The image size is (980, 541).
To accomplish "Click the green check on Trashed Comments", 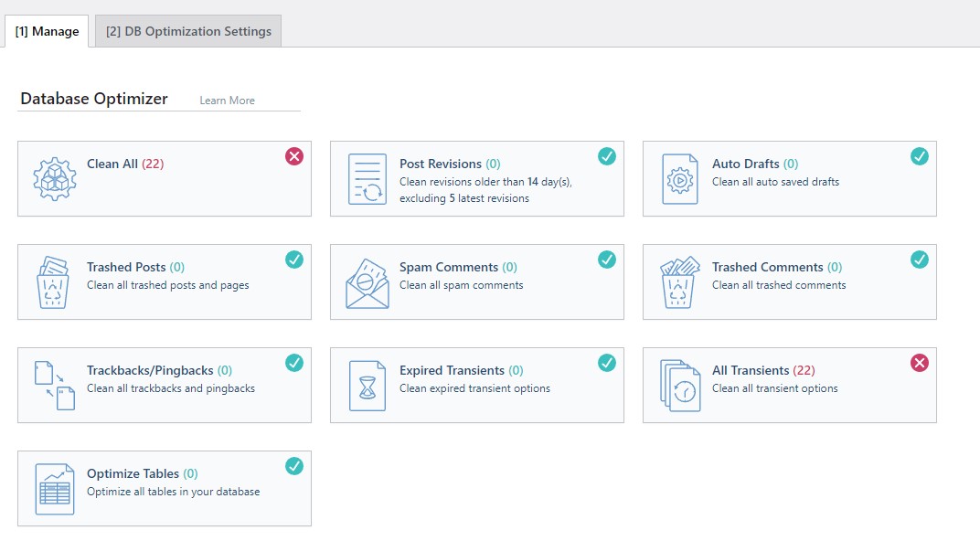I will click(920, 260).
